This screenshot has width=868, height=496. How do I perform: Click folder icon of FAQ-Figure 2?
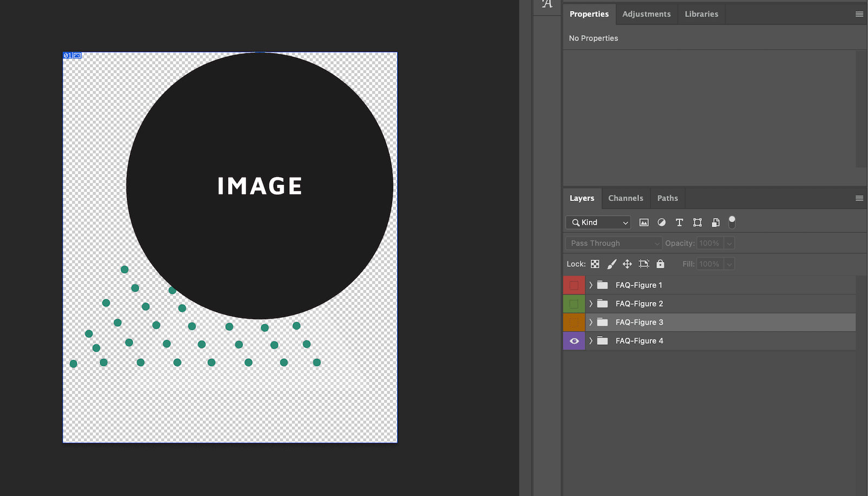click(x=602, y=304)
